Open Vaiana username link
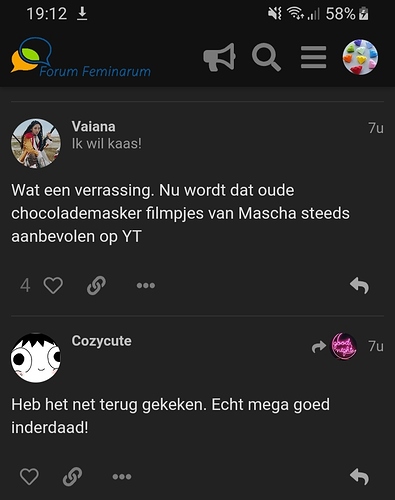 click(93, 127)
